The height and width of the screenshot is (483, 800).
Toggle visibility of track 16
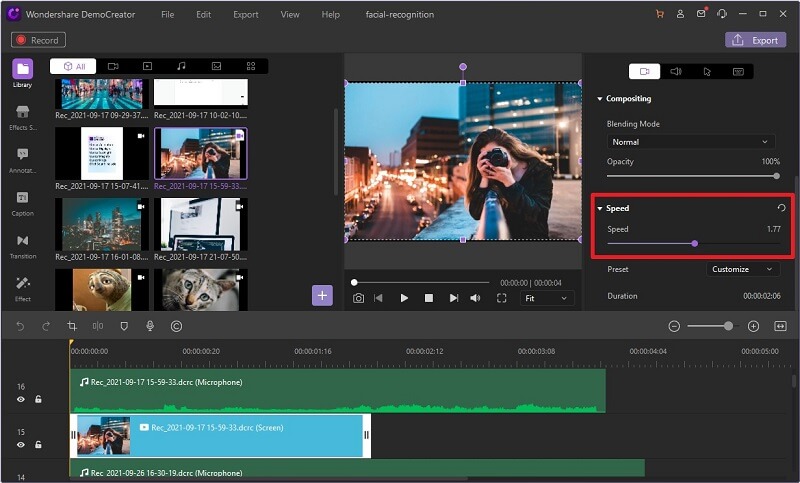(x=21, y=399)
